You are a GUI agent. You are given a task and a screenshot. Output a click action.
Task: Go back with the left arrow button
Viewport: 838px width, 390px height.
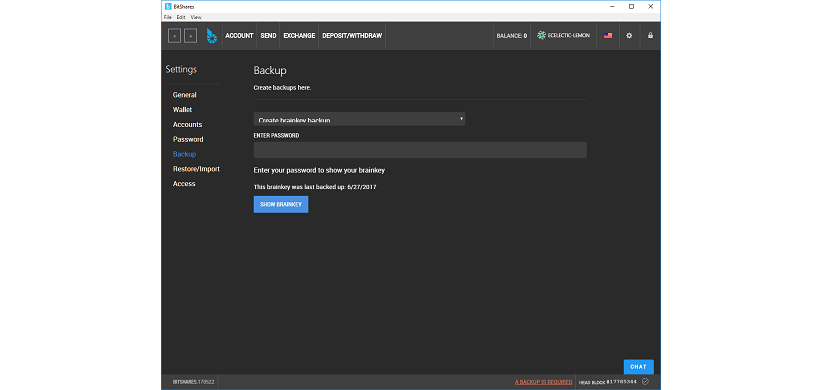[x=174, y=36]
